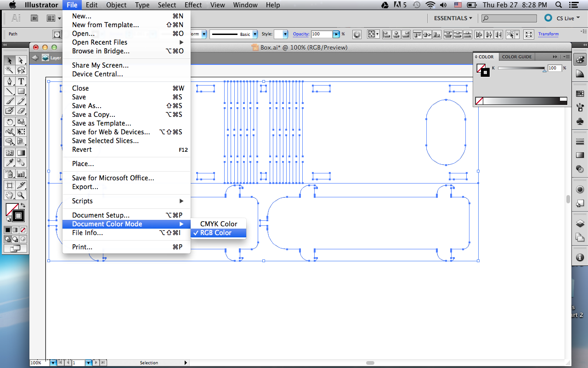Image resolution: width=588 pixels, height=368 pixels.
Task: Open the Edit menu
Action: point(91,5)
